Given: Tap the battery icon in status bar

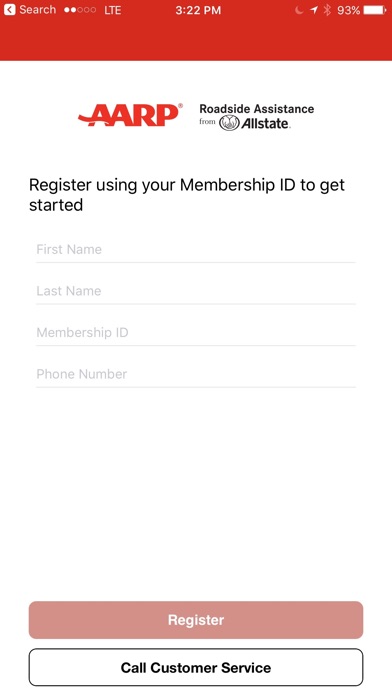Looking at the screenshot, I should 375,10.
